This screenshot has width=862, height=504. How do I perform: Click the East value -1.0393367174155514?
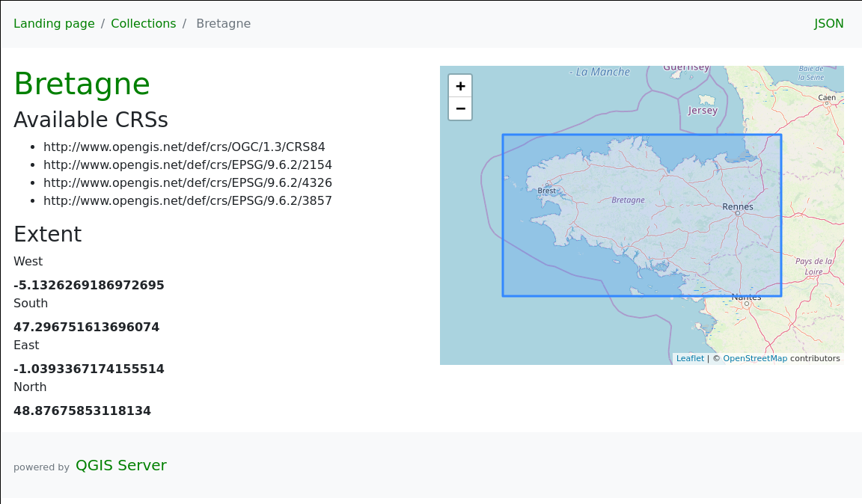(89, 369)
